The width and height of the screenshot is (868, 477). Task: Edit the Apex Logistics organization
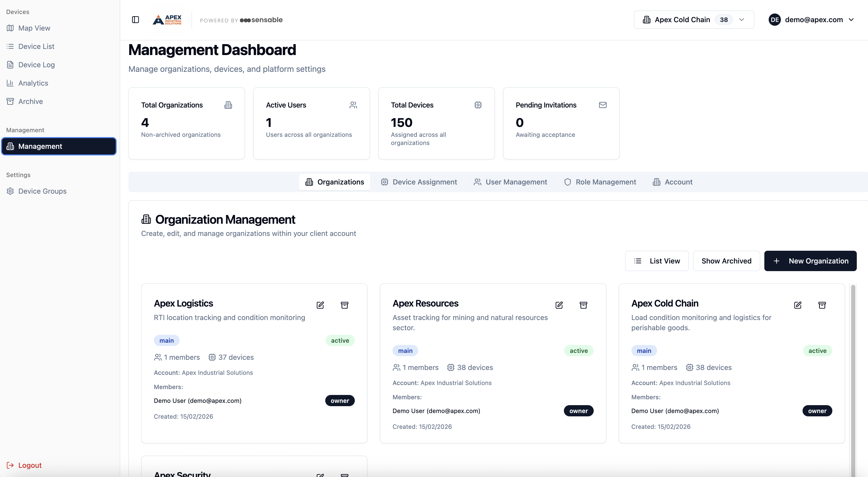320,305
